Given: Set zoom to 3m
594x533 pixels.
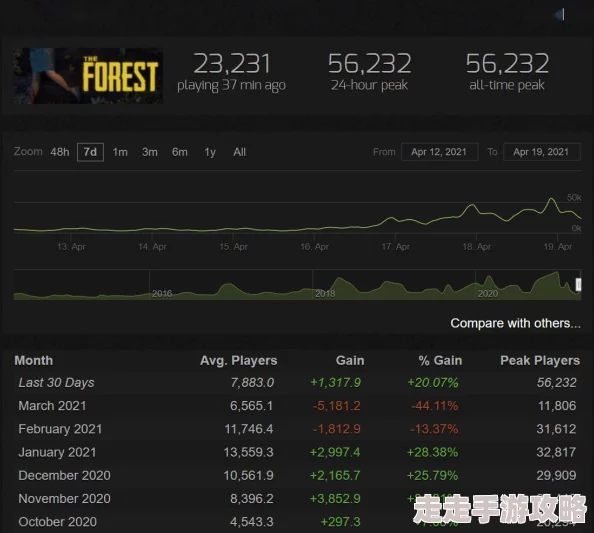Looking at the screenshot, I should 150,152.
